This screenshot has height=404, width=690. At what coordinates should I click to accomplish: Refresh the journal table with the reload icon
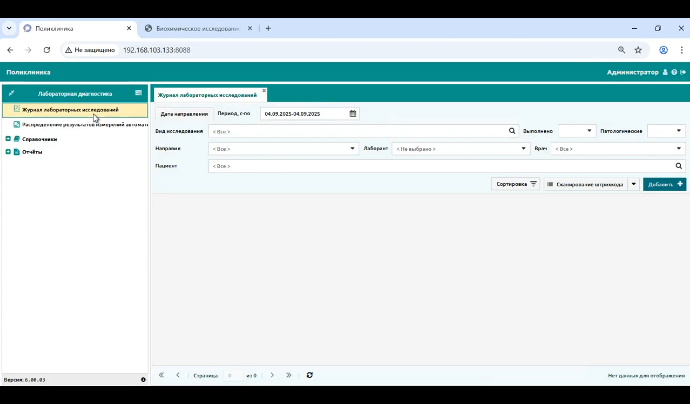[x=310, y=375]
